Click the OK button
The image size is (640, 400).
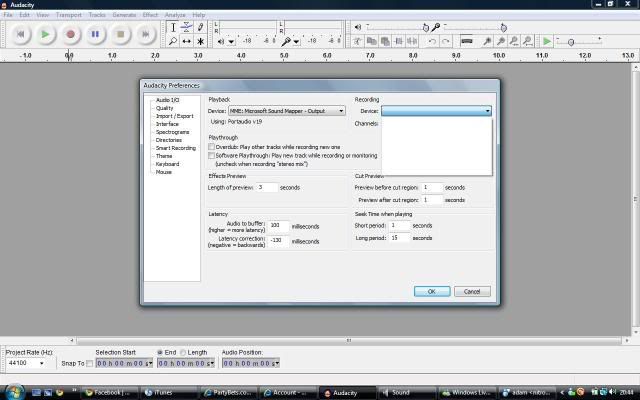[431, 291]
